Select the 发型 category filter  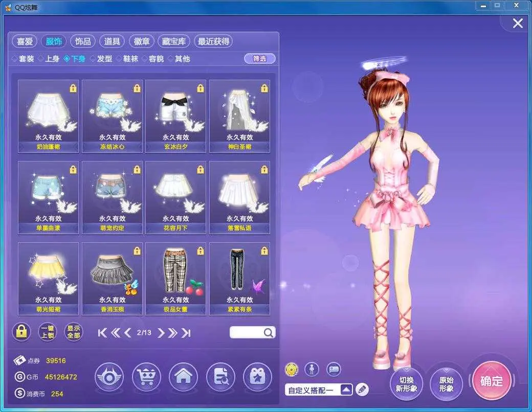pyautogui.click(x=101, y=59)
